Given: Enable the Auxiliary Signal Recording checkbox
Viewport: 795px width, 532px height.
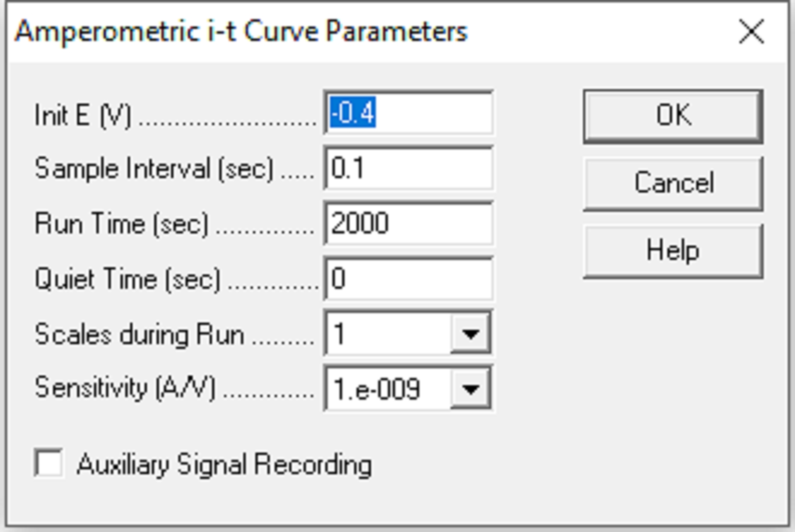Looking at the screenshot, I should pos(49,463).
